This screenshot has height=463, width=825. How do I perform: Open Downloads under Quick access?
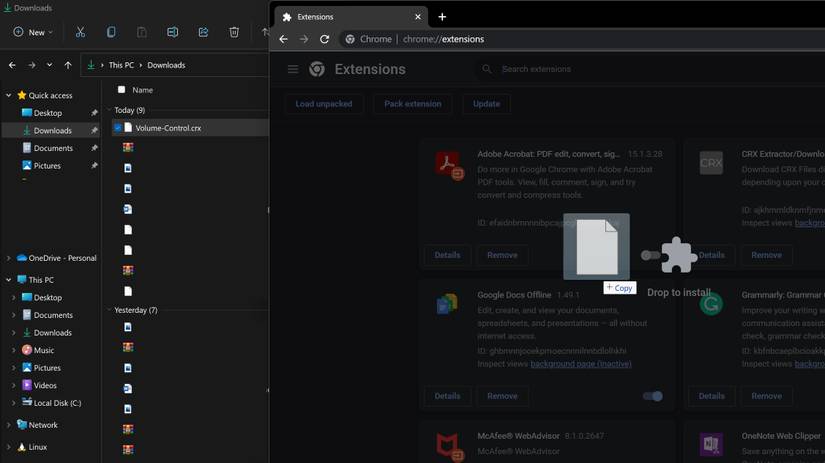(x=53, y=130)
